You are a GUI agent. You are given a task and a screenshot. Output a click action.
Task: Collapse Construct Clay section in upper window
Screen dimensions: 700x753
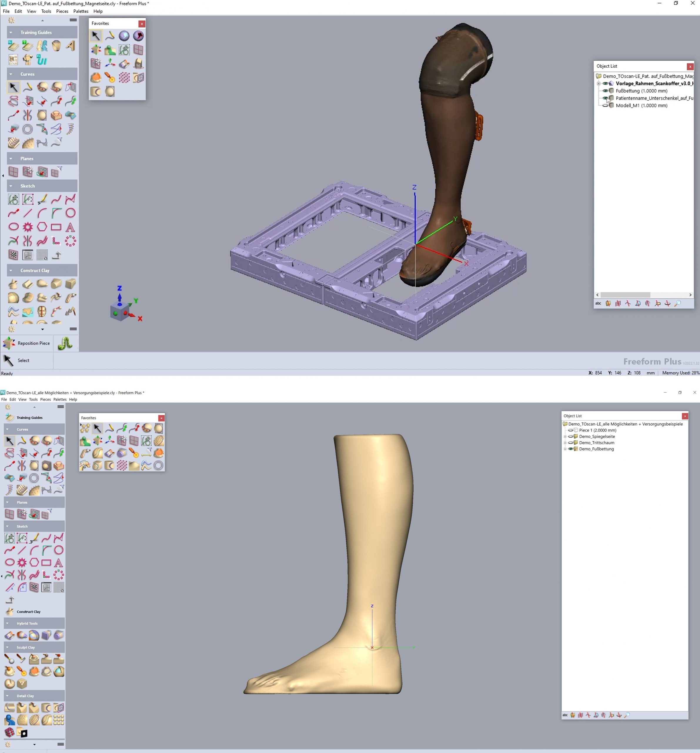pos(11,270)
